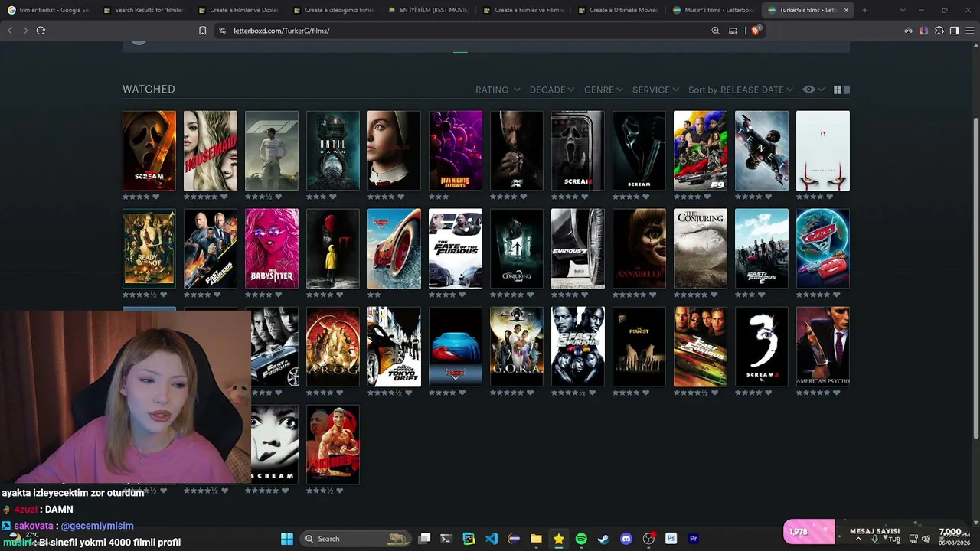The image size is (980, 551).
Task: Open Photoshop from the taskbar
Action: 671,539
